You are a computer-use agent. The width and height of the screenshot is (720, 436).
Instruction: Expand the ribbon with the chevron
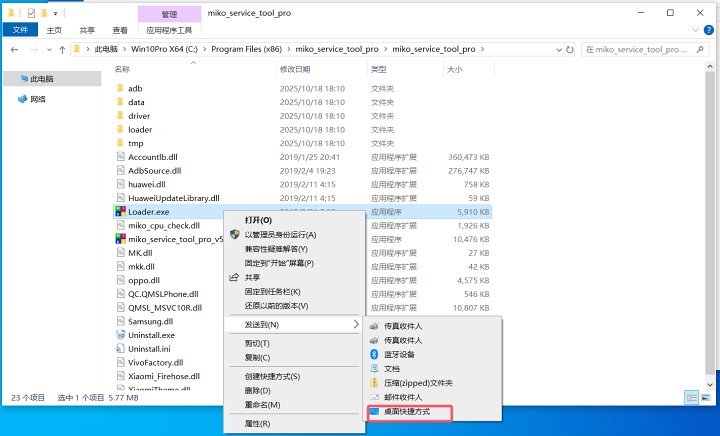(695, 30)
